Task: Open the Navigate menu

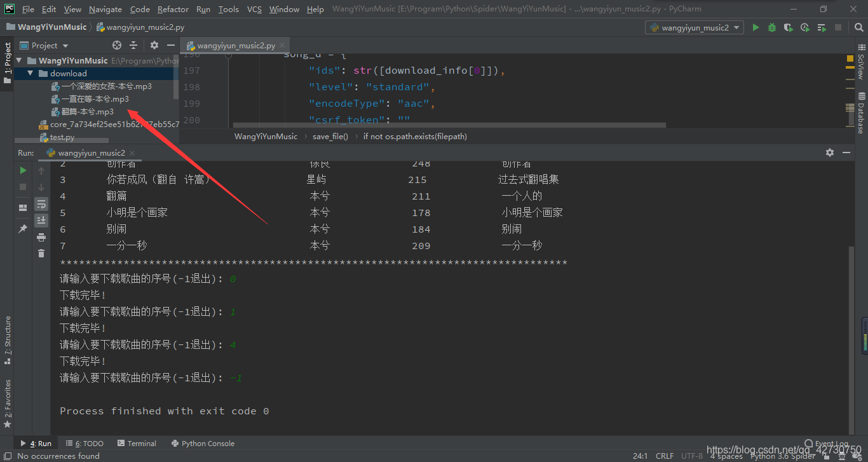Action: point(105,9)
